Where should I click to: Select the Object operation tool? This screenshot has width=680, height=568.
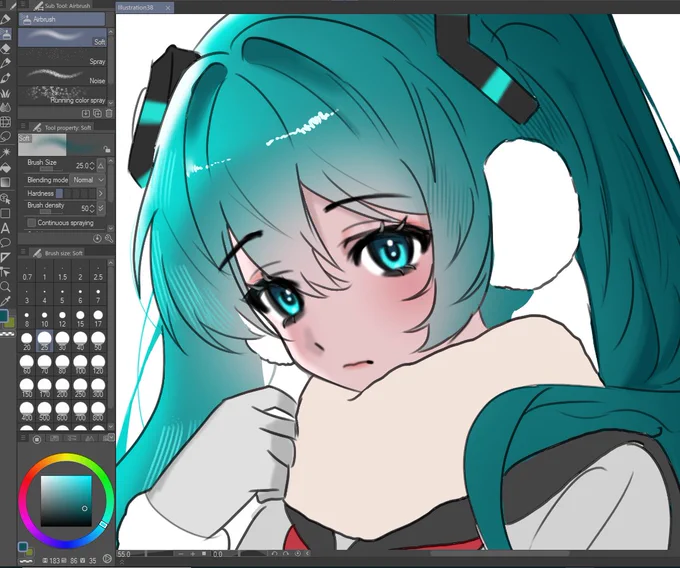(5, 199)
